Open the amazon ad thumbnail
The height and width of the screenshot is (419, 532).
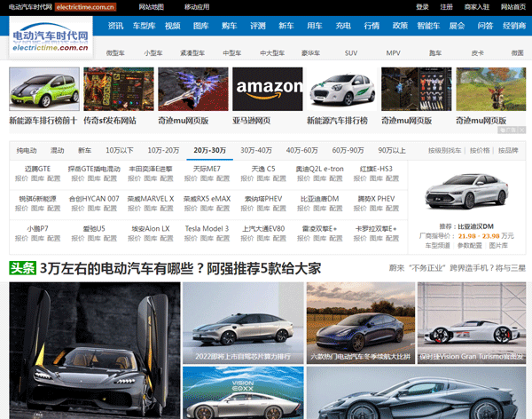click(268, 89)
